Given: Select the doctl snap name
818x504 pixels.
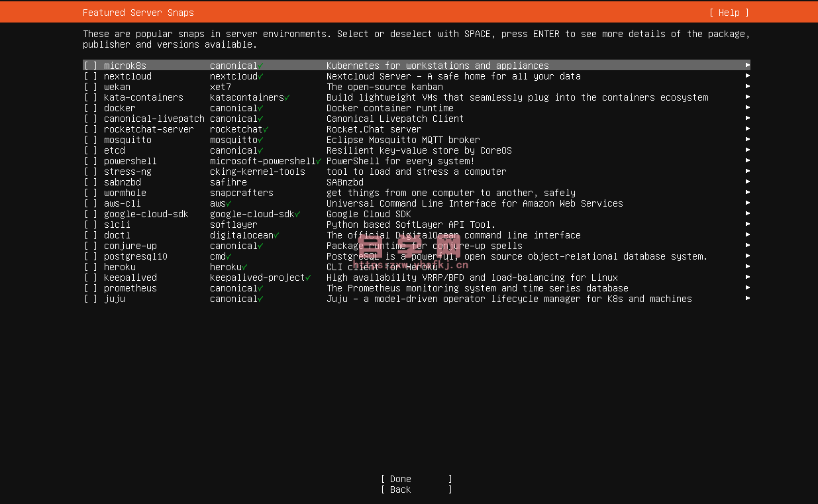Looking at the screenshot, I should (x=117, y=235).
